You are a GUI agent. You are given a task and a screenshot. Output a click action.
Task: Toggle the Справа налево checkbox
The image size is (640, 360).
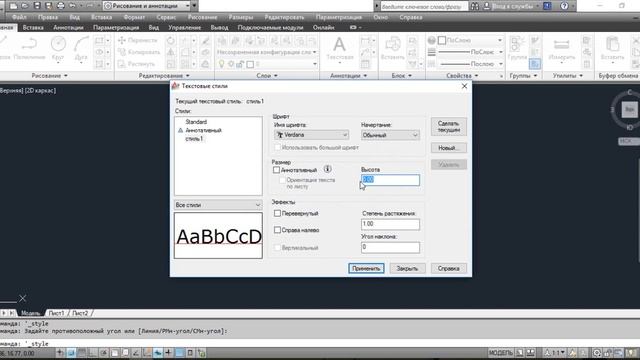point(277,230)
